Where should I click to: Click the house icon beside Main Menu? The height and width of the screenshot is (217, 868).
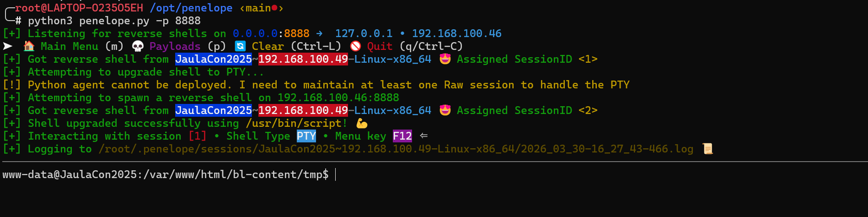[29, 46]
